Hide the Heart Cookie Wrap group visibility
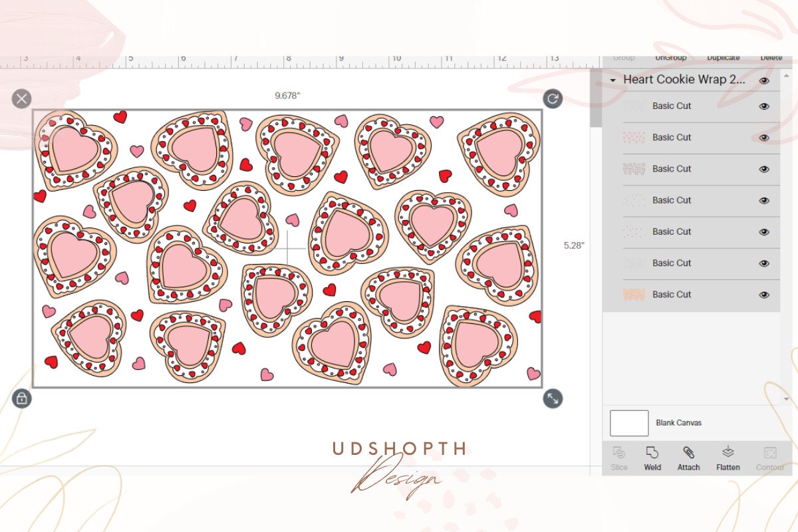798x532 pixels. 765,80
